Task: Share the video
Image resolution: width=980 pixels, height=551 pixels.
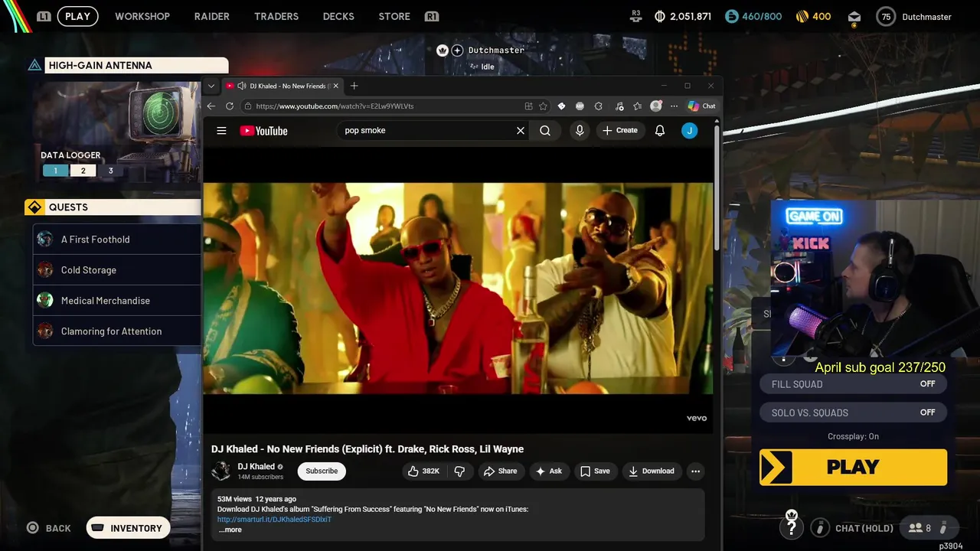Action: tap(500, 471)
